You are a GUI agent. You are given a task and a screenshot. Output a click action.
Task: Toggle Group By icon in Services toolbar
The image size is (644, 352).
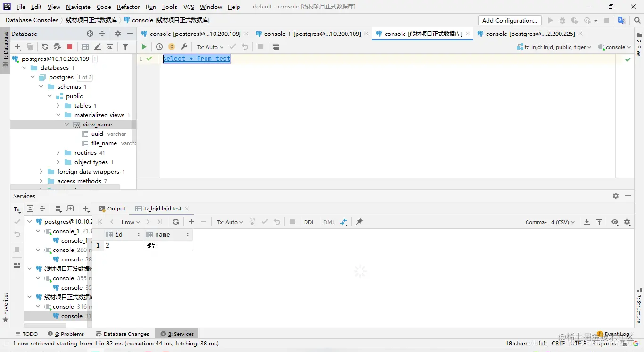[58, 209]
